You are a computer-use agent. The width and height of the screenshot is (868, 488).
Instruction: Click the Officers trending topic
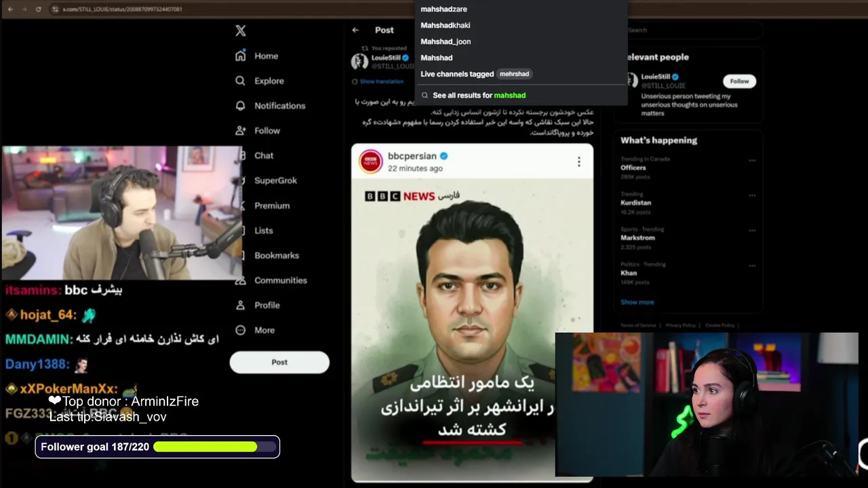click(x=633, y=167)
